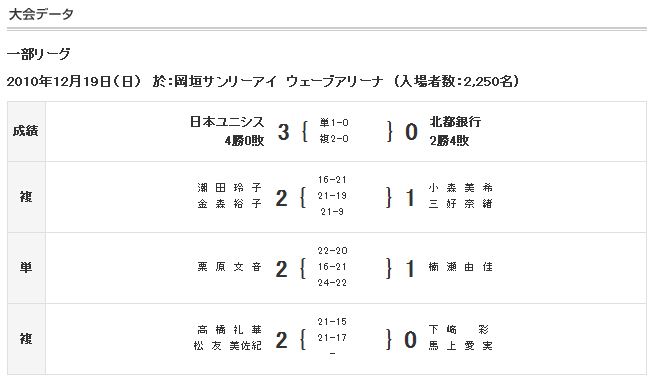This screenshot has width=660, height=388.
Task: Click player name 楠瀬由佳
Action: point(460,267)
